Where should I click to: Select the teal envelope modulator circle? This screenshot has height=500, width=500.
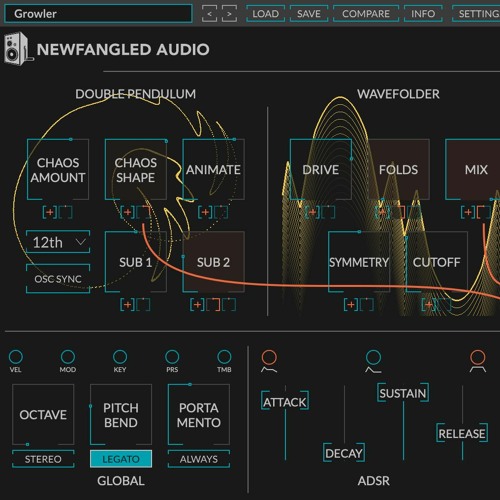(x=373, y=357)
